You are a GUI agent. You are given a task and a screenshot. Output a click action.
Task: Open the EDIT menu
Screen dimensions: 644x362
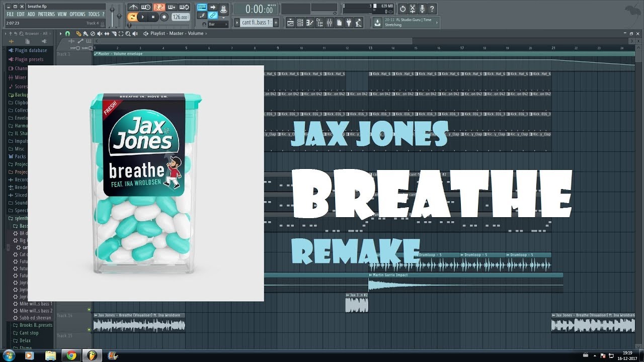21,14
